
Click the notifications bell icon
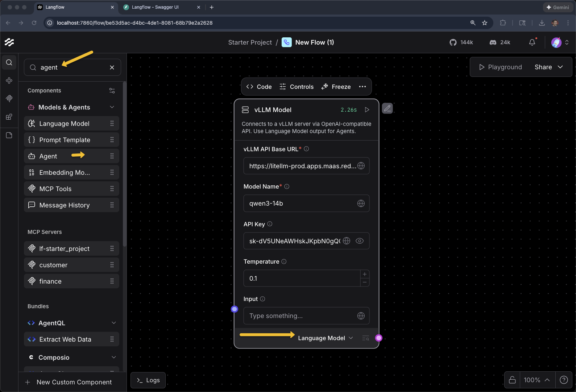[532, 42]
